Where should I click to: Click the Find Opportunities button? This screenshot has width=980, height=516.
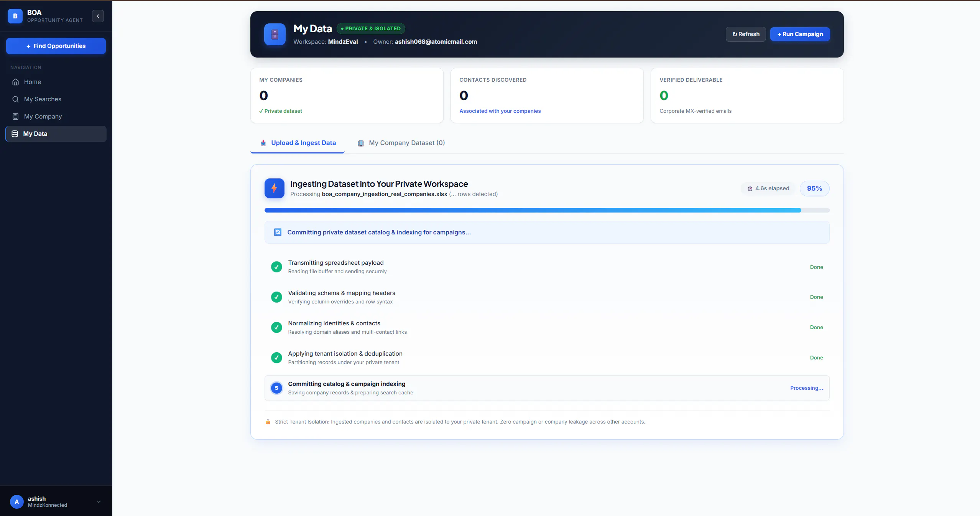pos(56,46)
